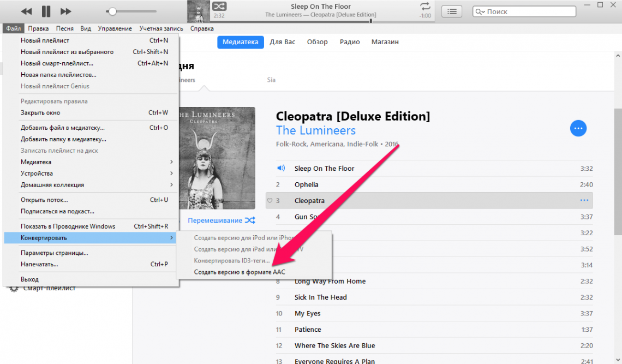Image resolution: width=622 pixels, height=364 pixels.
Task: Expand the Устройства submenu
Action: click(x=91, y=174)
